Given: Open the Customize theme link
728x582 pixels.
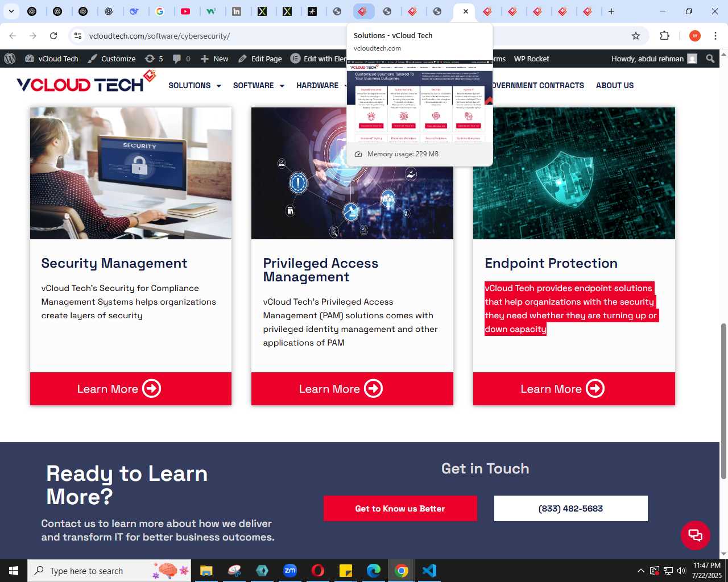Looking at the screenshot, I should pyautogui.click(x=111, y=59).
